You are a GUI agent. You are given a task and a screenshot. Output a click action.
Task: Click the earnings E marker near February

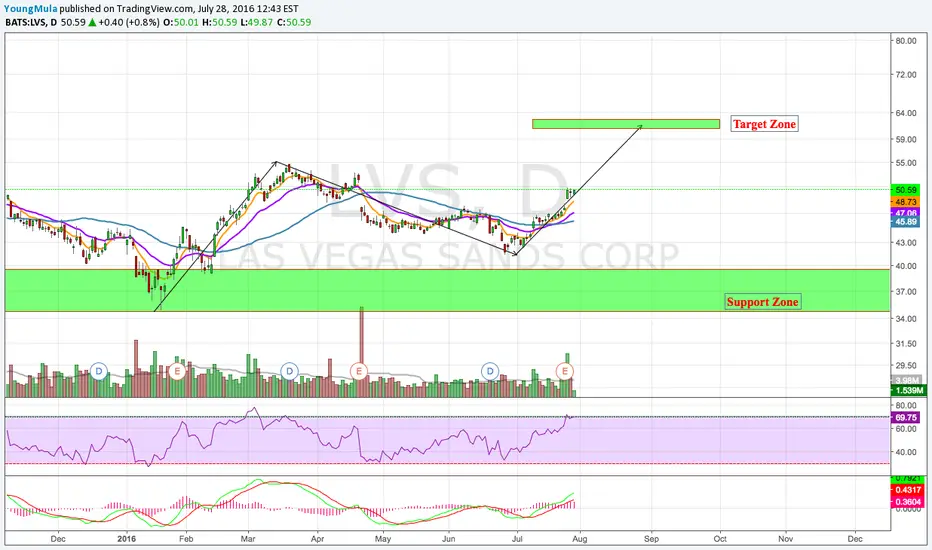[177, 372]
